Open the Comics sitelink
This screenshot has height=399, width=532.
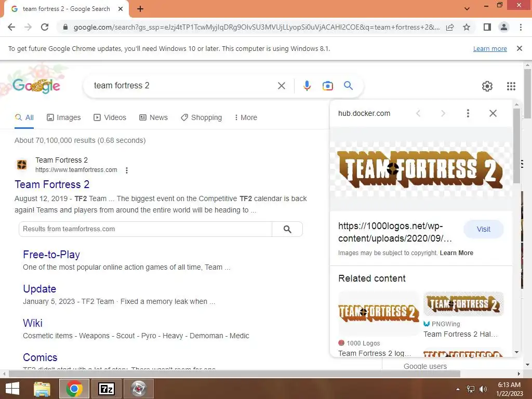pos(40,357)
